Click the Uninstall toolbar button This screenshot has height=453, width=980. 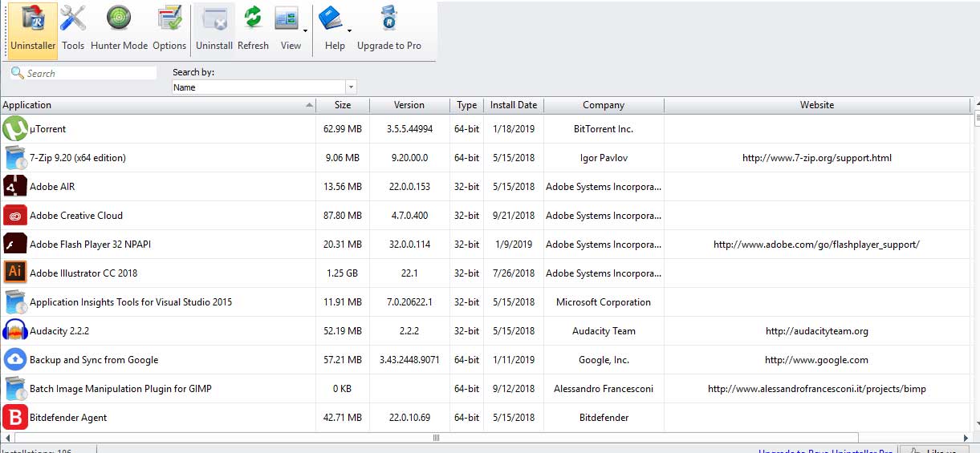[214, 28]
